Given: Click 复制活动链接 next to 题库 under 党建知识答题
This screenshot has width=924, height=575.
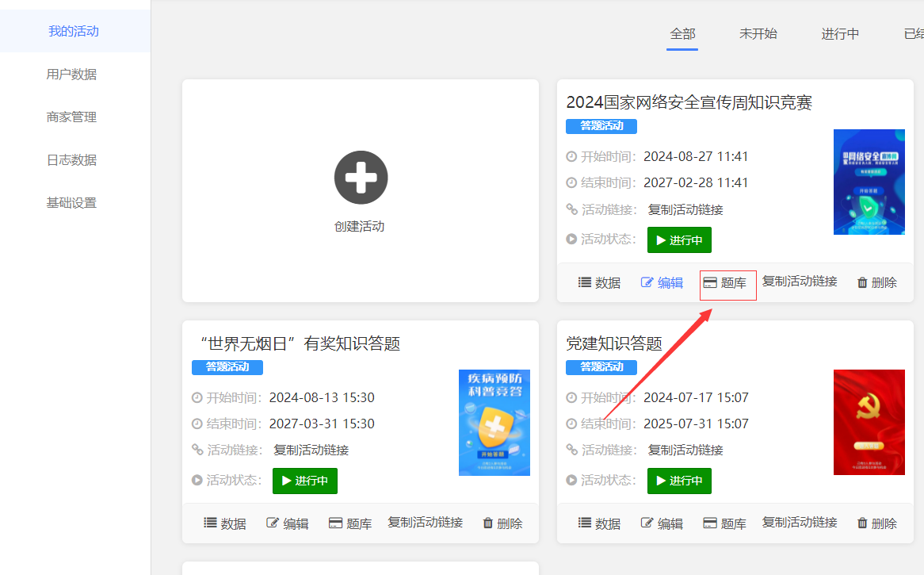Looking at the screenshot, I should pos(800,523).
